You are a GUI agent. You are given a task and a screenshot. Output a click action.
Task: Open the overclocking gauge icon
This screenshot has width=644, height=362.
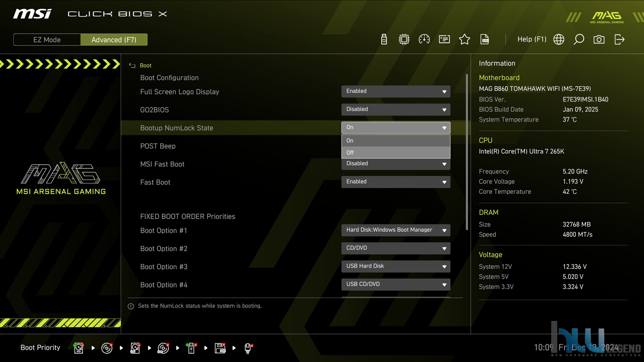[x=424, y=39]
